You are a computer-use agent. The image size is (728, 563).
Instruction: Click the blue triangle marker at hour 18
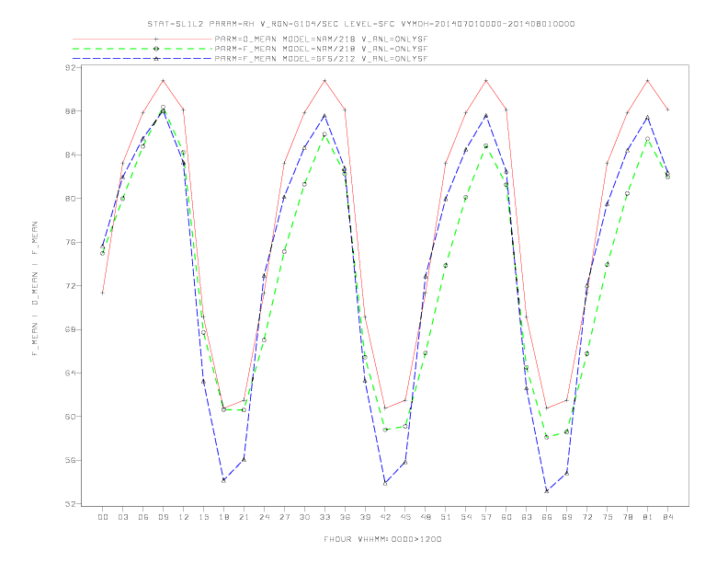tap(223, 480)
